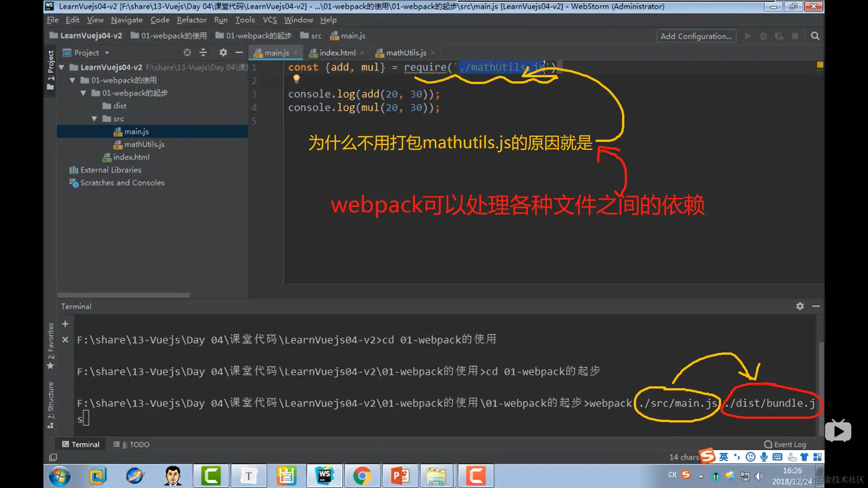Click the Add Configuration button

(x=696, y=36)
